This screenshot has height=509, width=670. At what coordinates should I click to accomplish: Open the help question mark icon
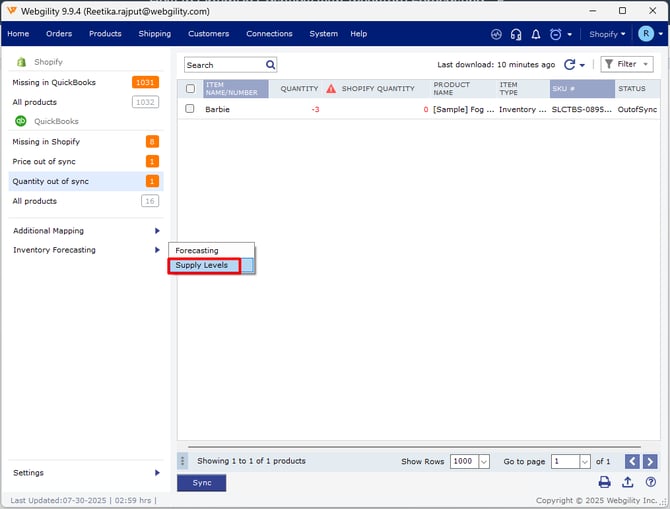coord(650,482)
